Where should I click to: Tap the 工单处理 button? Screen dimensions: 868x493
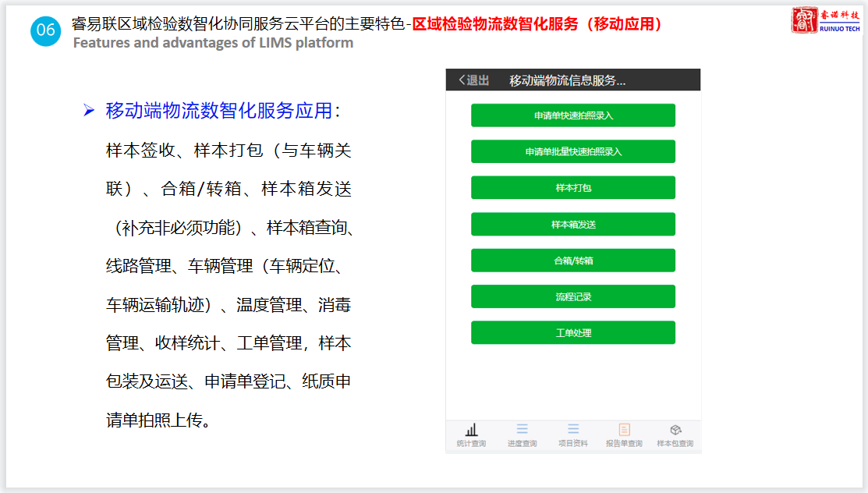click(x=572, y=332)
